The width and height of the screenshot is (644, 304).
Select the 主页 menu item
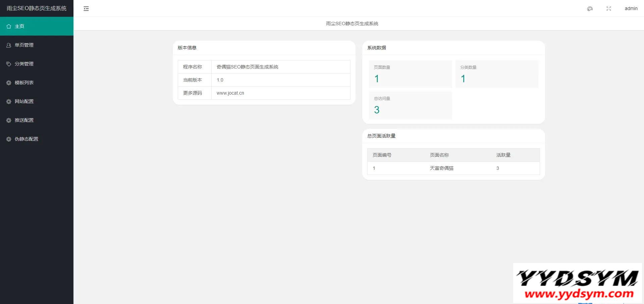(x=19, y=26)
